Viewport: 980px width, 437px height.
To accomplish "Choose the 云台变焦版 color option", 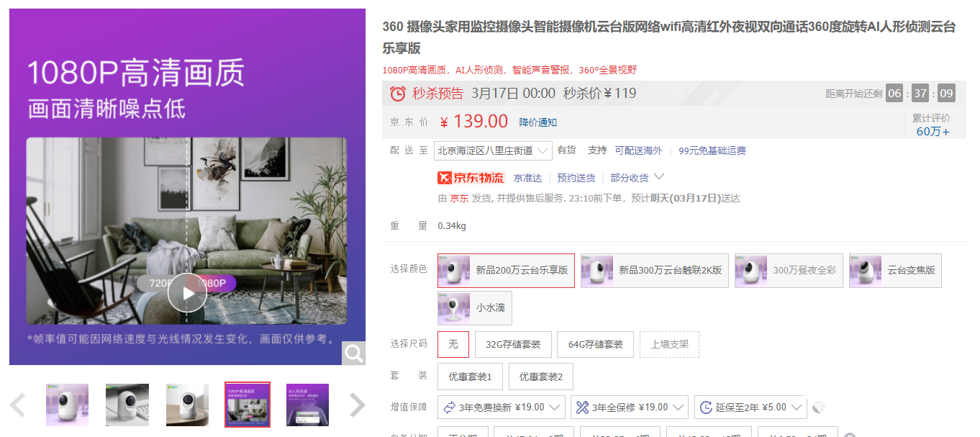I will point(895,271).
